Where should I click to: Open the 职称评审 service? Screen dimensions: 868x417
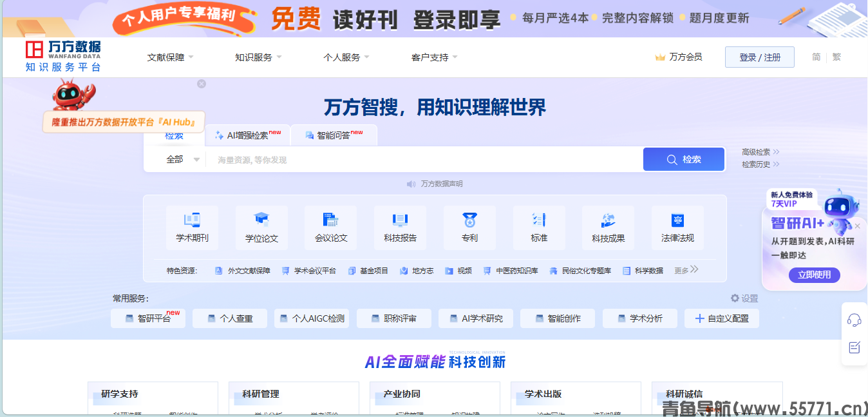coord(394,318)
